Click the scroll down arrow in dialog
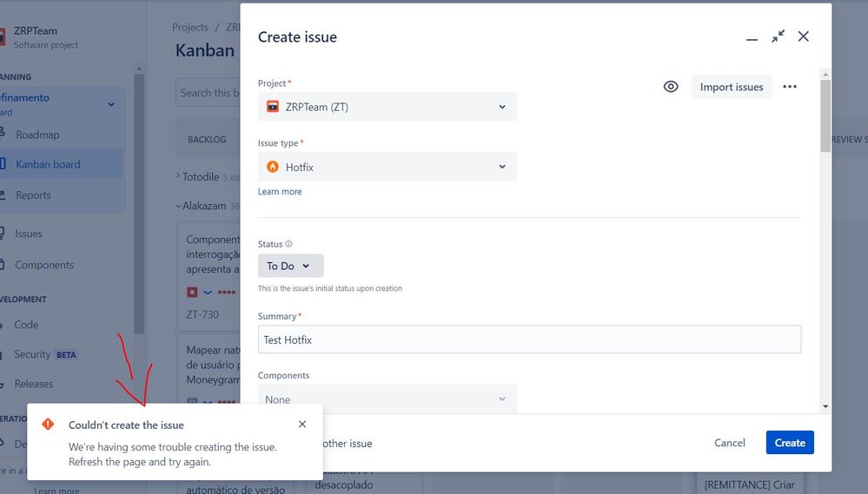This screenshot has height=494, width=868. coord(825,406)
